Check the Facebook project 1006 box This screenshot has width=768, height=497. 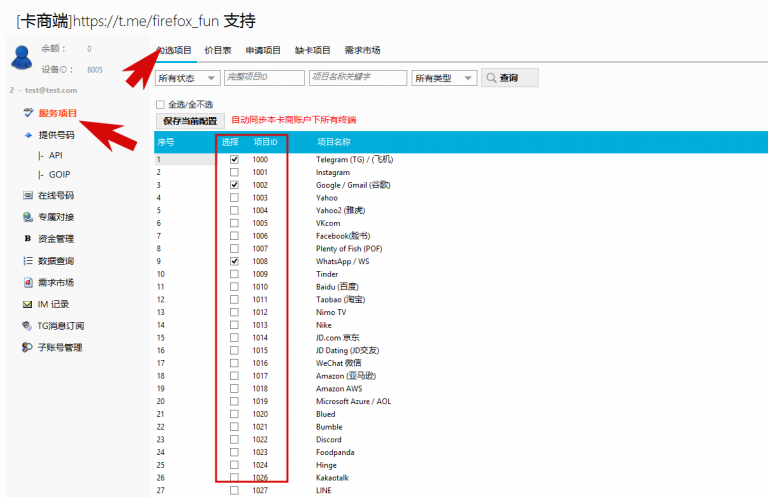pyautogui.click(x=234, y=236)
